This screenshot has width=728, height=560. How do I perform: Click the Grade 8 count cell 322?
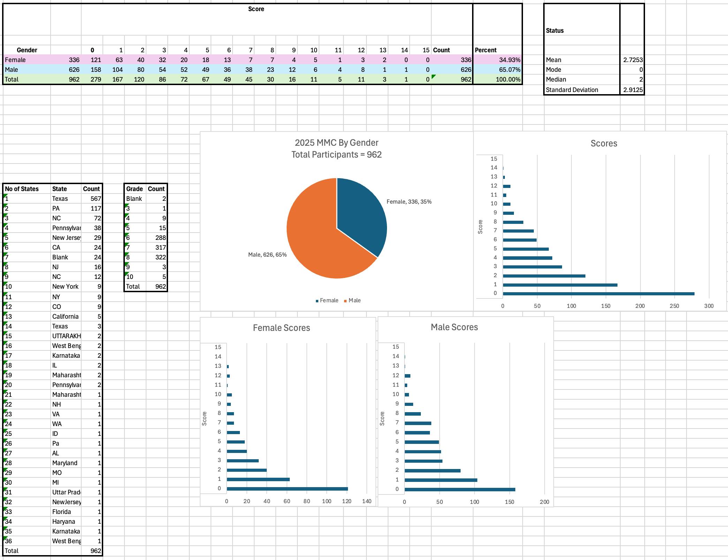pos(157,257)
